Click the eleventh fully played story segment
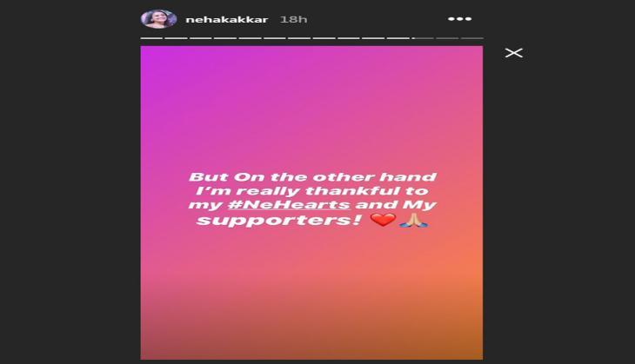Image resolution: width=635 pixels, height=364 pixels. click(398, 38)
